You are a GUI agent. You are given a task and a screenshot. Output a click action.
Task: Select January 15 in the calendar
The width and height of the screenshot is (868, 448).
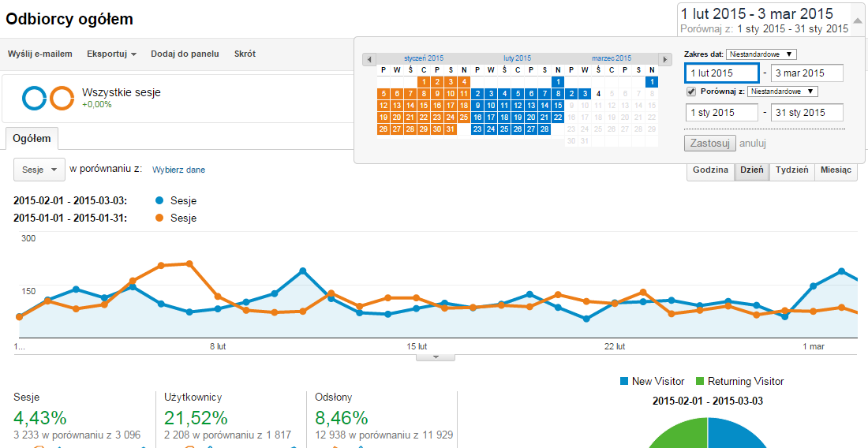(x=424, y=105)
